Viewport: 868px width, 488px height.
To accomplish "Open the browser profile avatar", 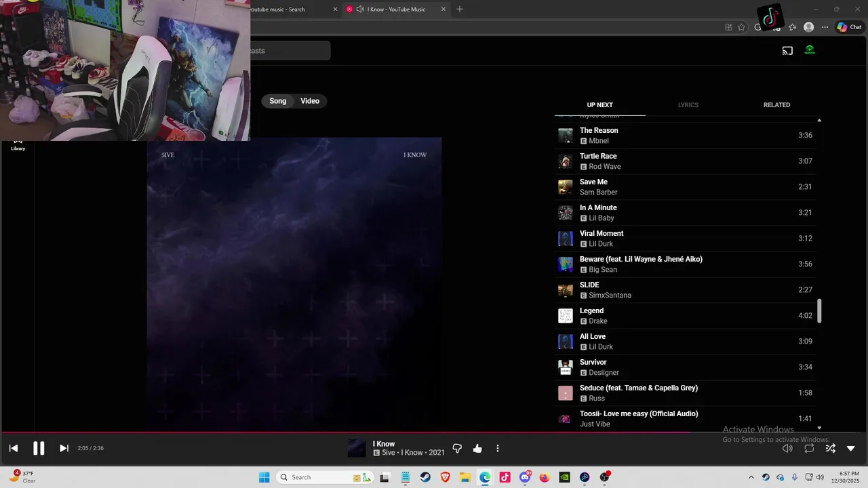I will (x=808, y=27).
